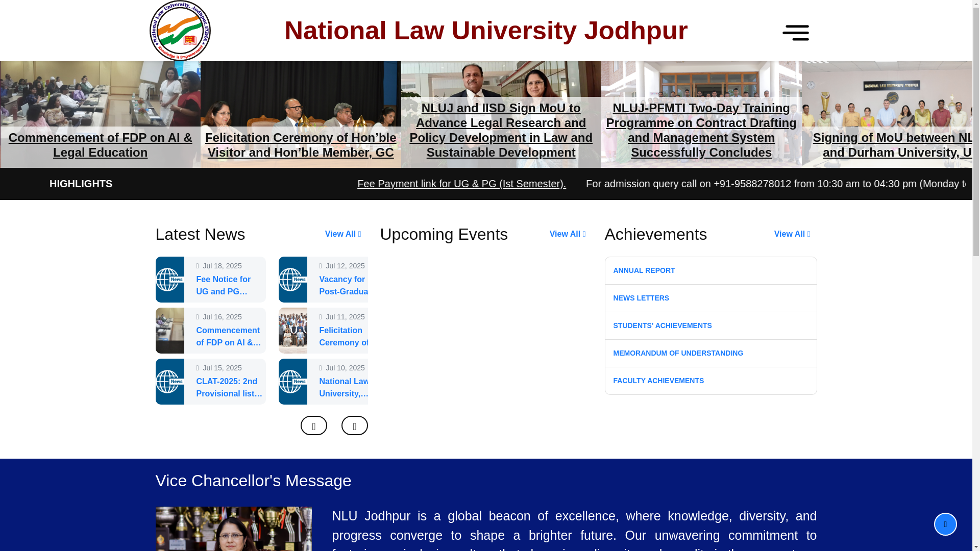View all Achievements
The width and height of the screenshot is (980, 551).
pyautogui.click(x=792, y=234)
